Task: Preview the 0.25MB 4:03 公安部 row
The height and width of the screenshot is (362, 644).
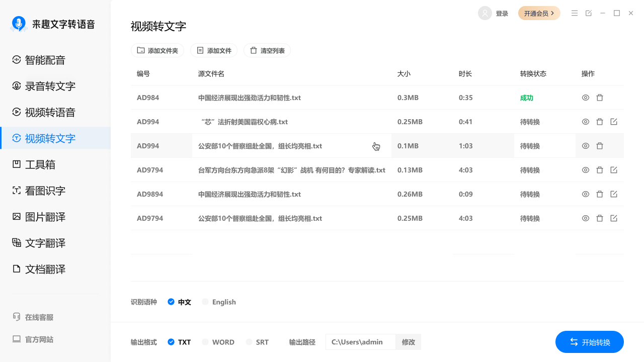Action: (586, 218)
